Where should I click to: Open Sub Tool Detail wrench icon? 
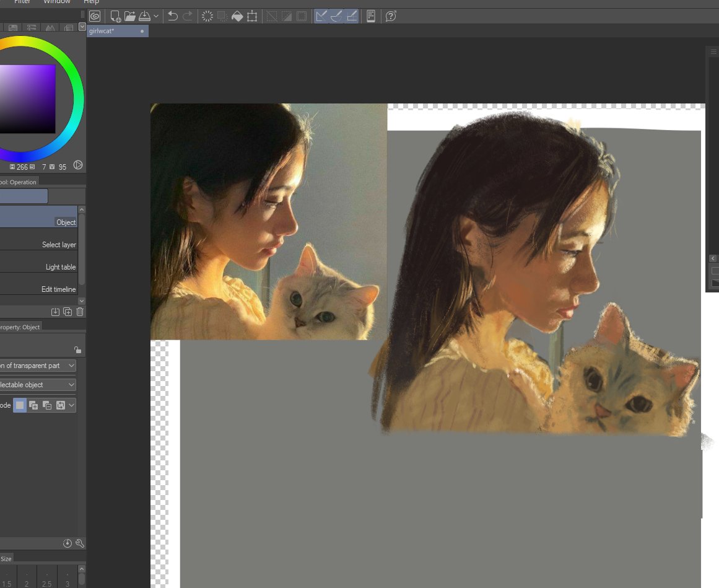point(80,543)
